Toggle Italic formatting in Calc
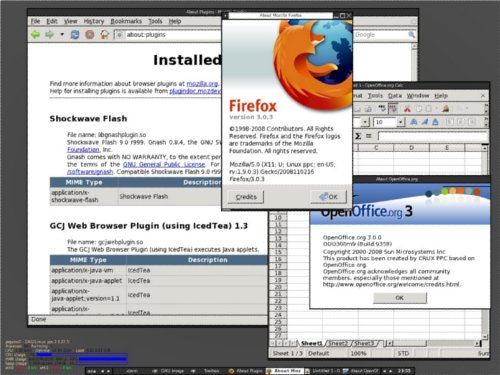This screenshot has height=375, width=500. pos(424,122)
